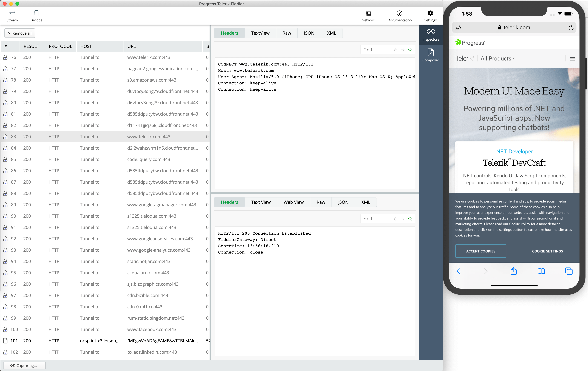Select request Raw tab
This screenshot has width=588, height=371.
287,33
